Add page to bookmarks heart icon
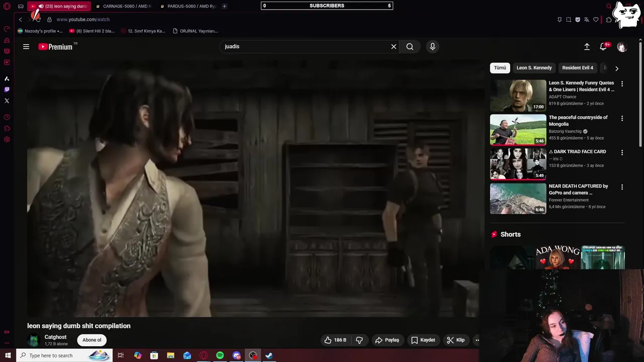This screenshot has width=644, height=362. (596, 20)
